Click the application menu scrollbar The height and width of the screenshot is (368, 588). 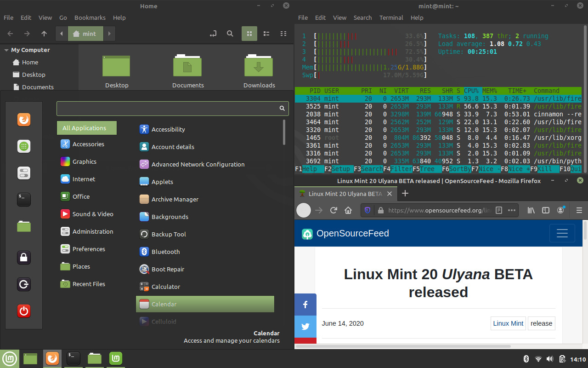click(x=284, y=132)
